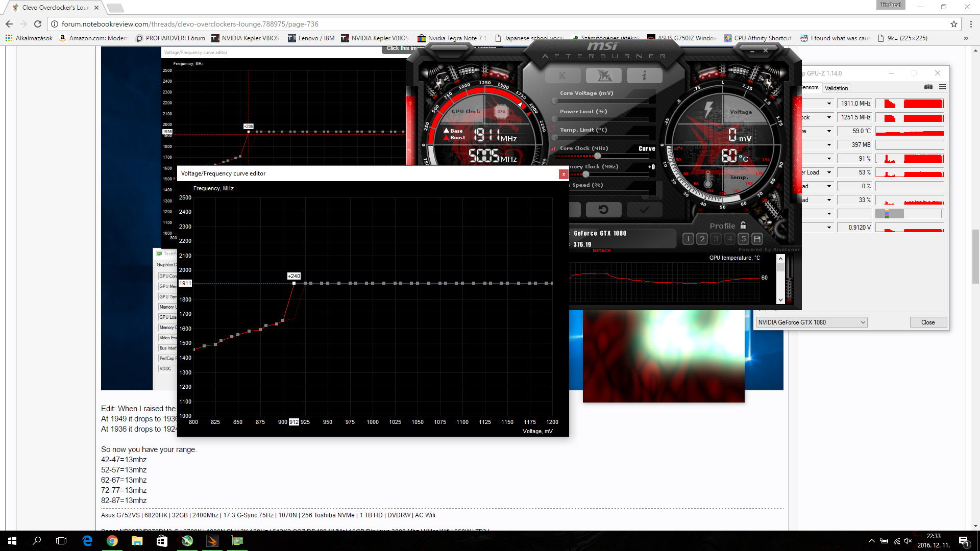Toggle the Afterburner profile lock icon

click(x=743, y=225)
